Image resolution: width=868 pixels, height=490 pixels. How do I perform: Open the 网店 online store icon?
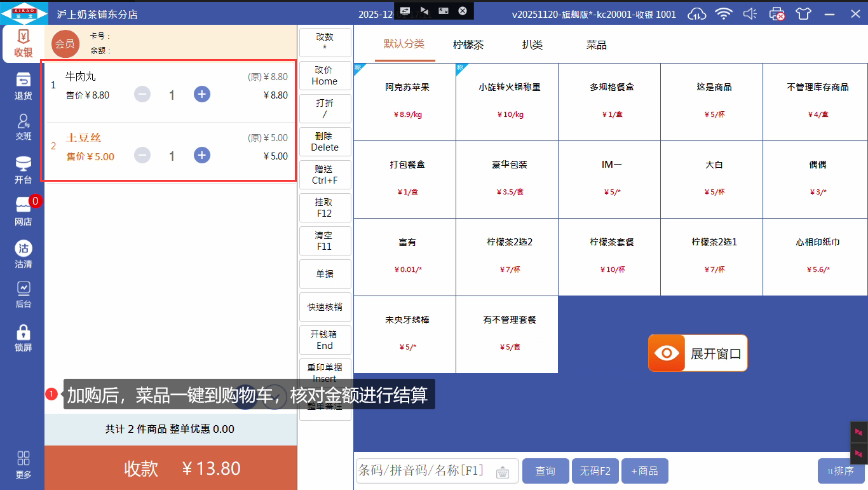click(x=23, y=212)
